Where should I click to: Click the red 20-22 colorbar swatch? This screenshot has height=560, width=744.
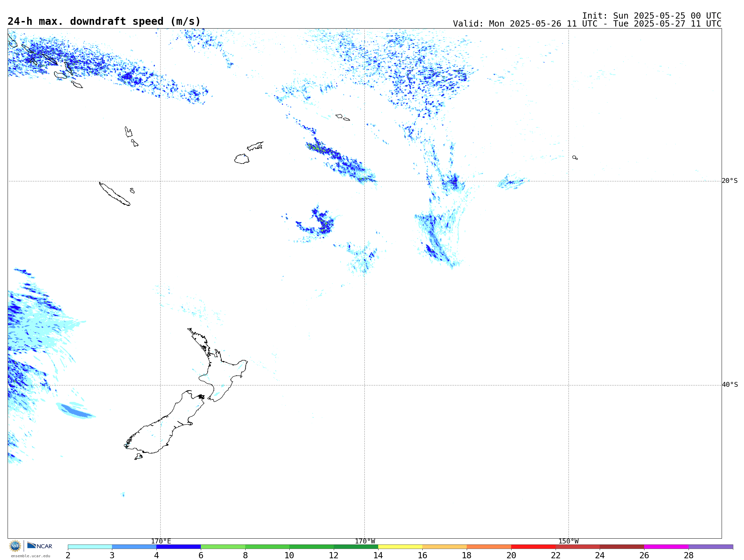coord(533,547)
